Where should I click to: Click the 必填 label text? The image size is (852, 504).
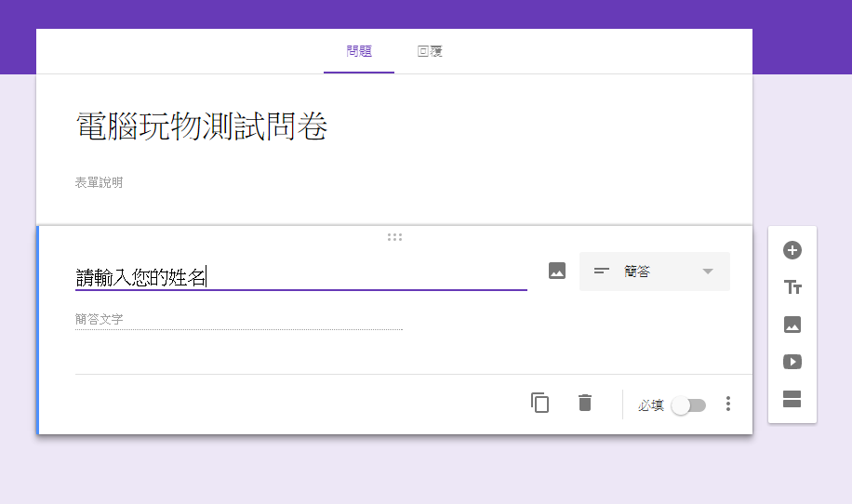coord(650,405)
